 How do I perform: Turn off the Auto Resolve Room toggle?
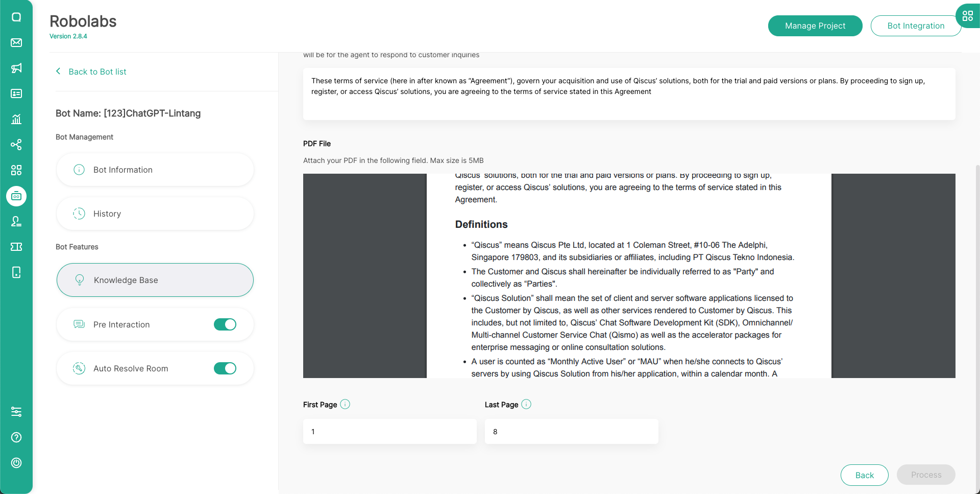[x=225, y=368]
